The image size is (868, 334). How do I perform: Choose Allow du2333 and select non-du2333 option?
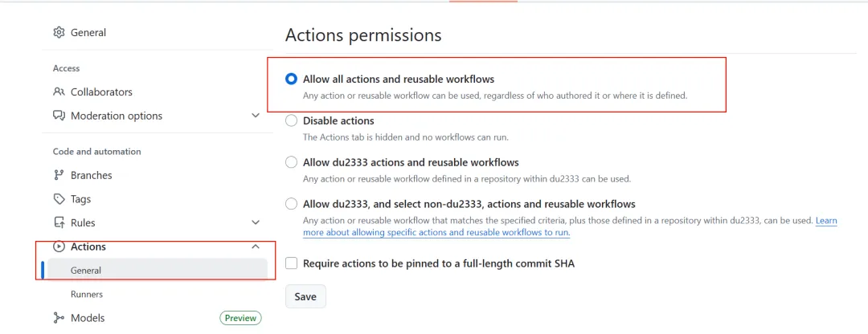pos(291,204)
